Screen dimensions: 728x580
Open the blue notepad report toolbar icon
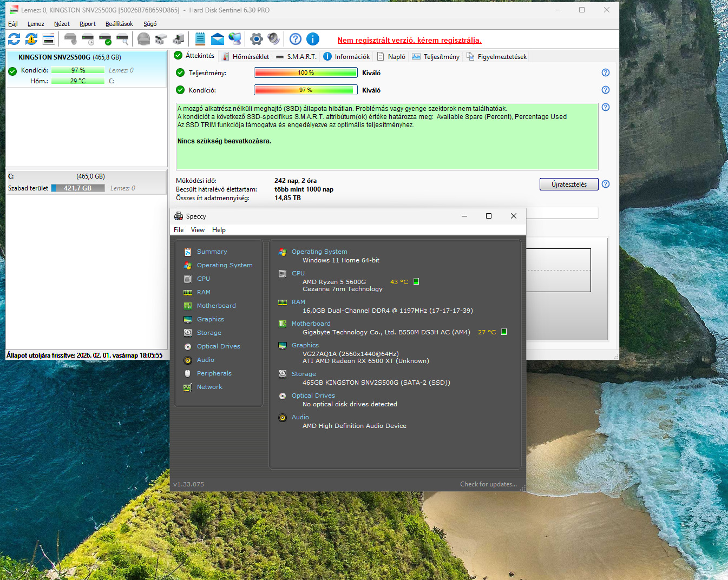(200, 39)
